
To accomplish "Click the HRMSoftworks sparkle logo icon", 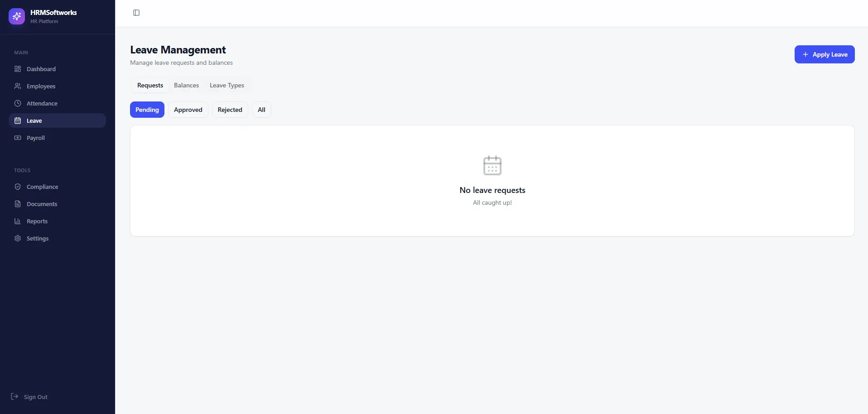I will (x=17, y=16).
